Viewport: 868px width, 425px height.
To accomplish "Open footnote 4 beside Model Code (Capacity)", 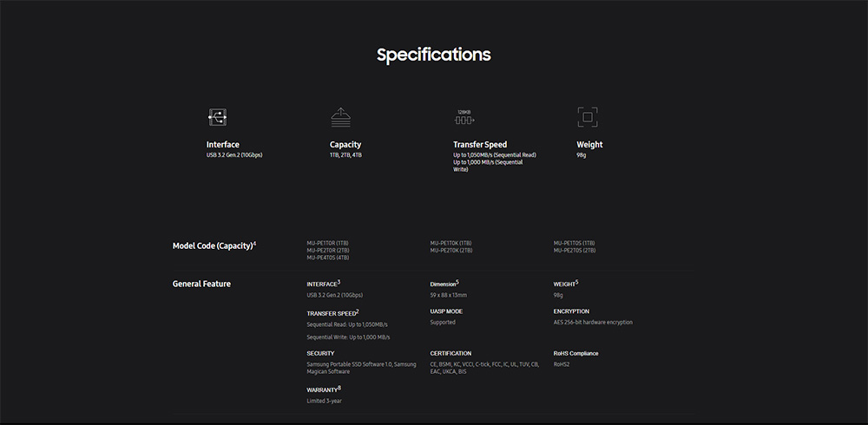I will [x=255, y=243].
